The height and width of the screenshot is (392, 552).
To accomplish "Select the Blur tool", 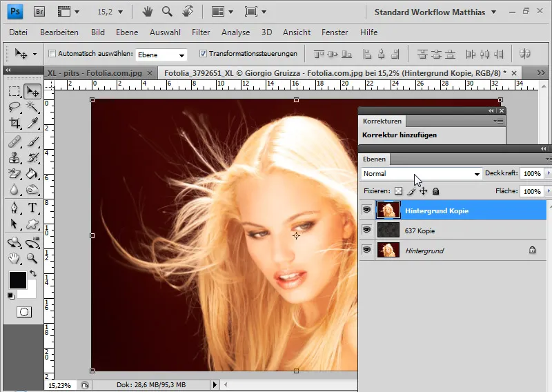I will pyautogui.click(x=14, y=190).
